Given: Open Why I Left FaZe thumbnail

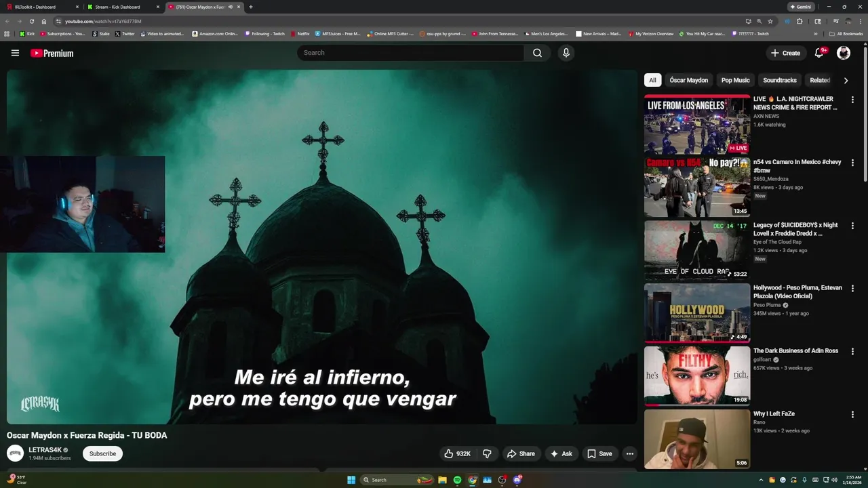Looking at the screenshot, I should coord(697,439).
